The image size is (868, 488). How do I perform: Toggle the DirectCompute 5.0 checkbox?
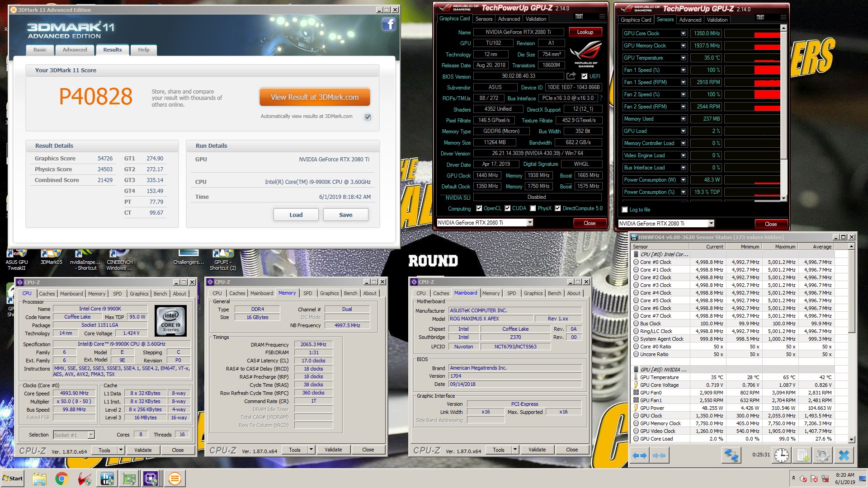coord(558,208)
